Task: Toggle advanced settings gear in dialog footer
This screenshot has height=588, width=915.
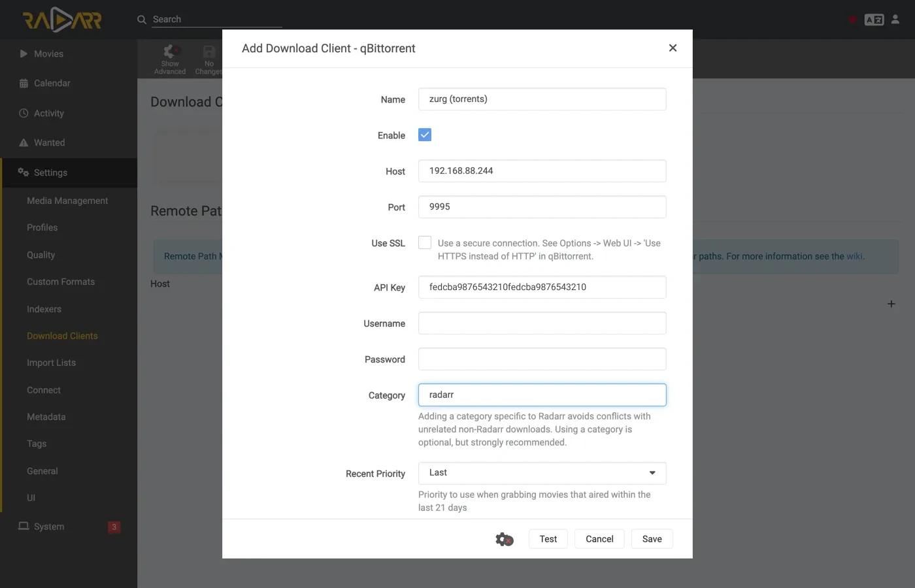Action: click(x=505, y=540)
